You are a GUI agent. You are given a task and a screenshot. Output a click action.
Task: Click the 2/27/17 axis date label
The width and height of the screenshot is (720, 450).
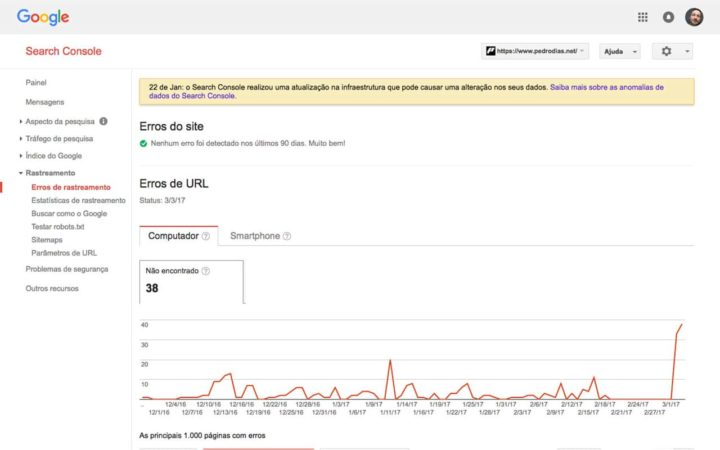(x=654, y=412)
